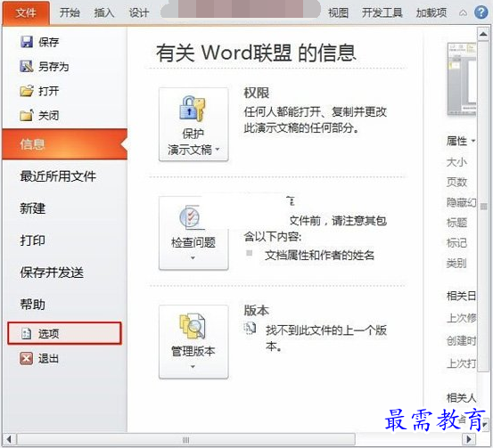The height and width of the screenshot is (448, 493).
Task: Expand the 管理版本 dropdown arrow
Action: [193, 367]
